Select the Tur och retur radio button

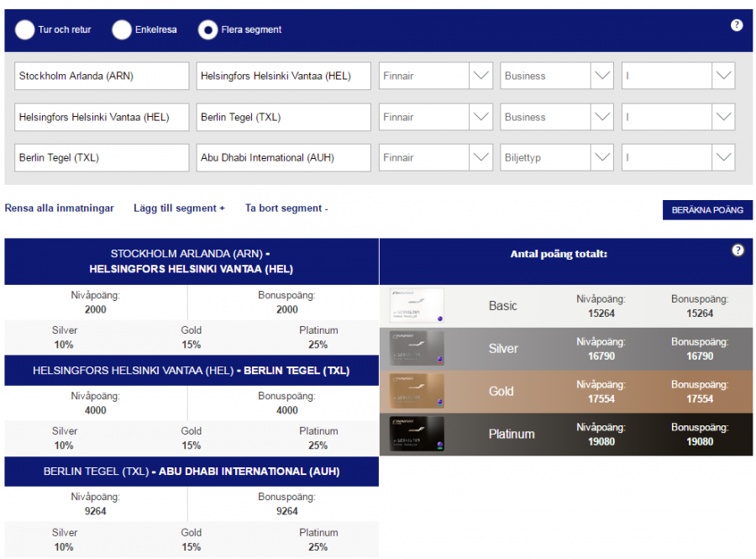click(x=25, y=30)
